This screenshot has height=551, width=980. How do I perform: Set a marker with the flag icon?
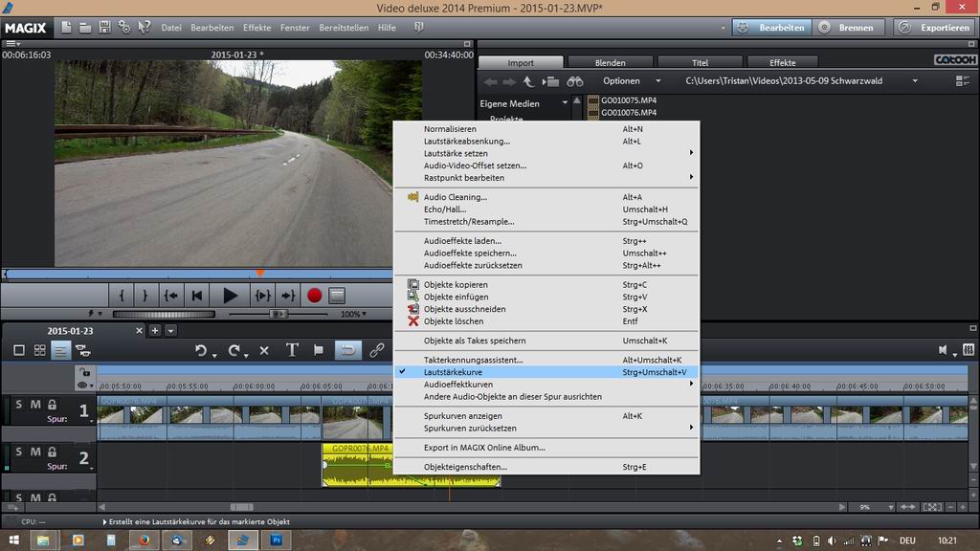319,350
